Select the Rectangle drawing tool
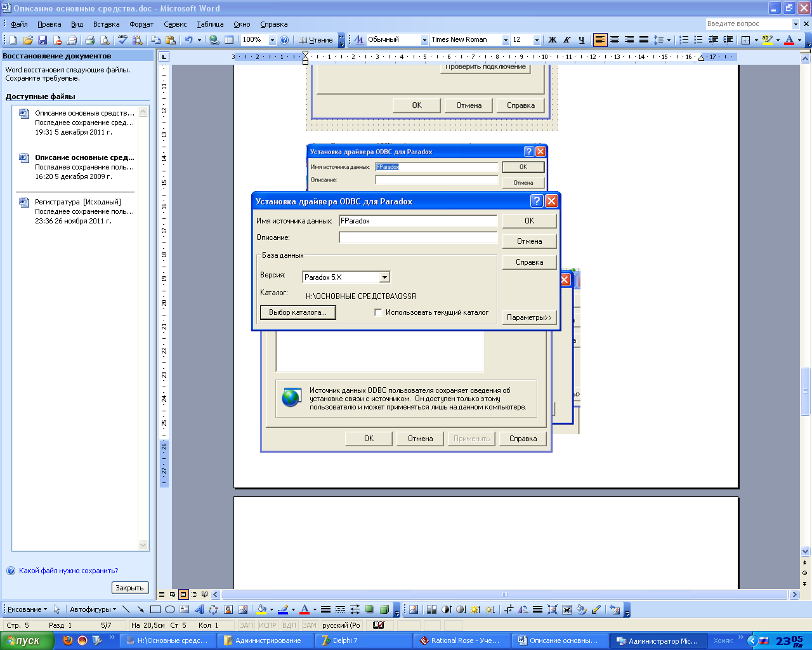 [155, 609]
